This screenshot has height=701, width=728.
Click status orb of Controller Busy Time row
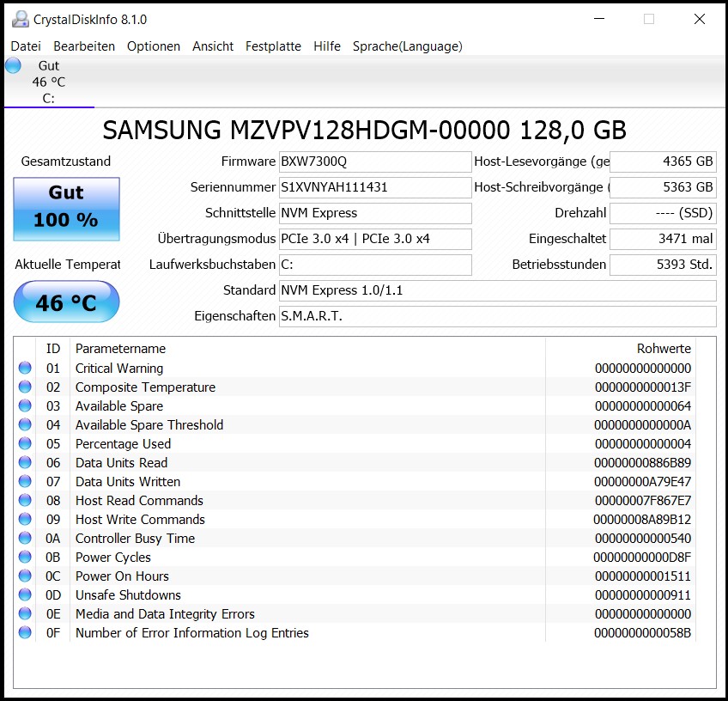pos(25,538)
